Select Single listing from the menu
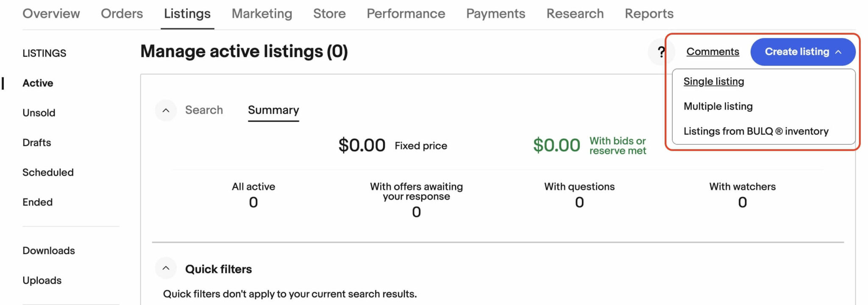Image resolution: width=868 pixels, height=305 pixels. [x=713, y=81]
